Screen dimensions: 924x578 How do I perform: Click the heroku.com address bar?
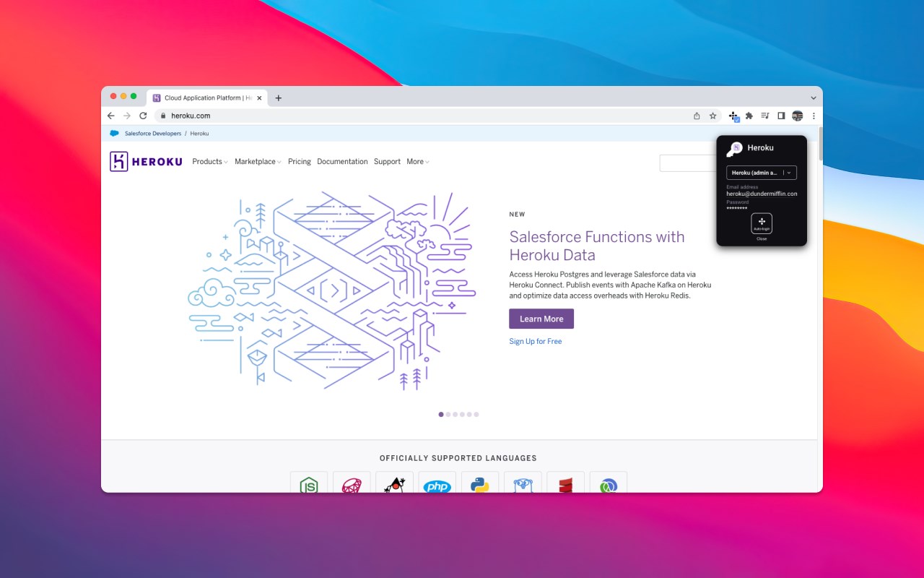point(438,116)
